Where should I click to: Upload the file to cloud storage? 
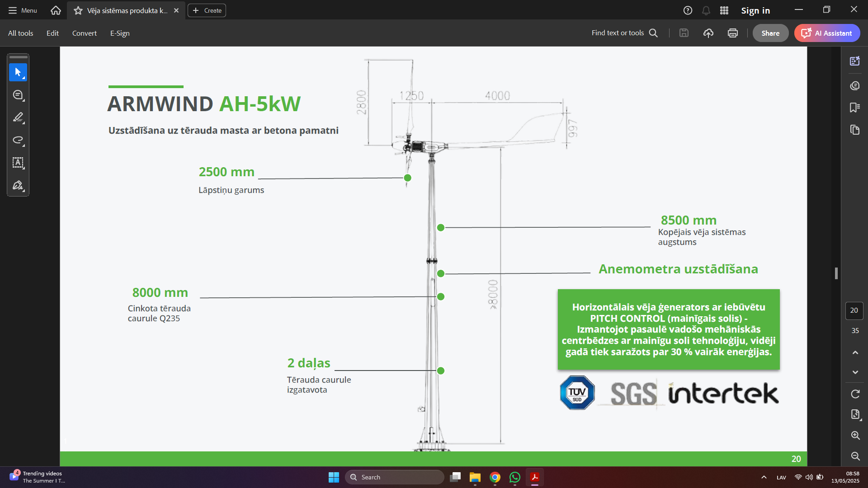(x=708, y=33)
